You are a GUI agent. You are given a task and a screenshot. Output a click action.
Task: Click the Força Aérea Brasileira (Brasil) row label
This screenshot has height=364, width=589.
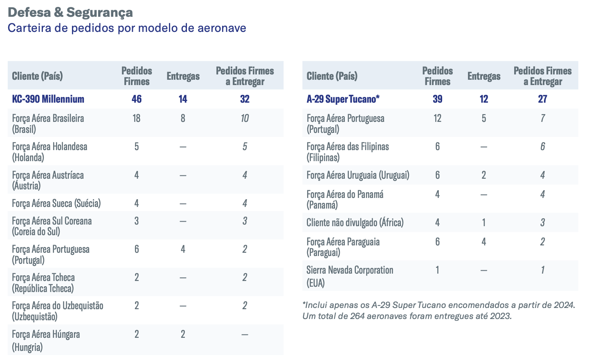point(48,124)
